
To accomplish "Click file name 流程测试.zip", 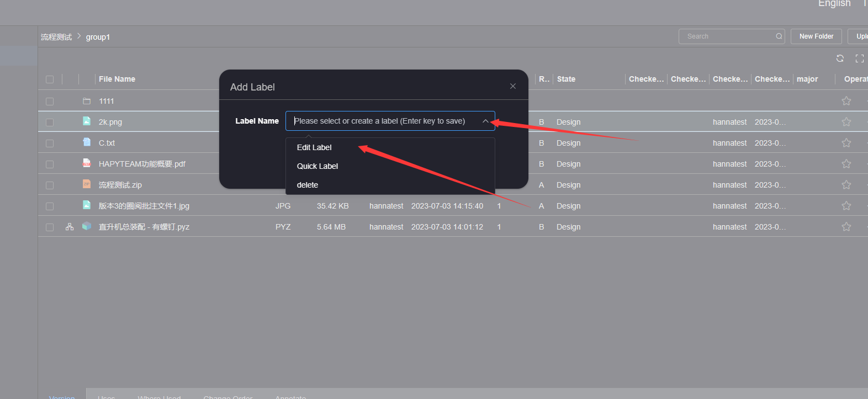I will [x=120, y=185].
